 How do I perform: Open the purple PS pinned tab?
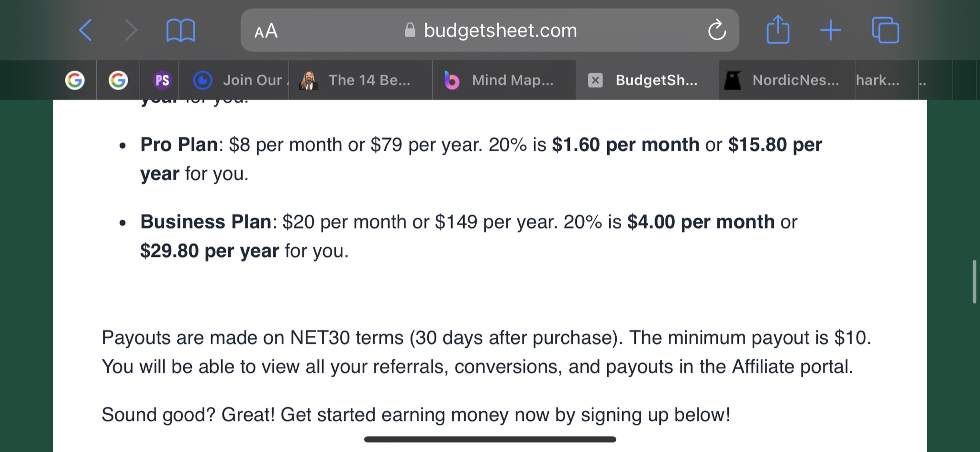tap(162, 80)
